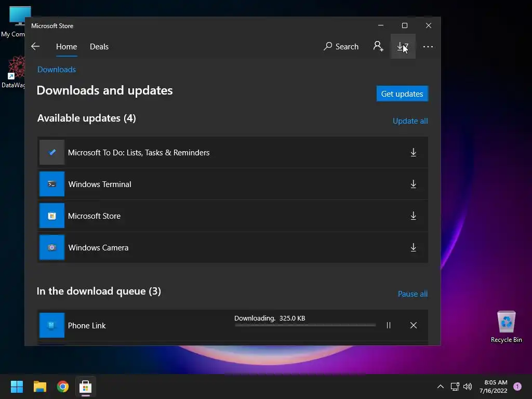Viewport: 532px width, 399px height.
Task: Click the Phone Link download progress bar
Action: (305, 325)
